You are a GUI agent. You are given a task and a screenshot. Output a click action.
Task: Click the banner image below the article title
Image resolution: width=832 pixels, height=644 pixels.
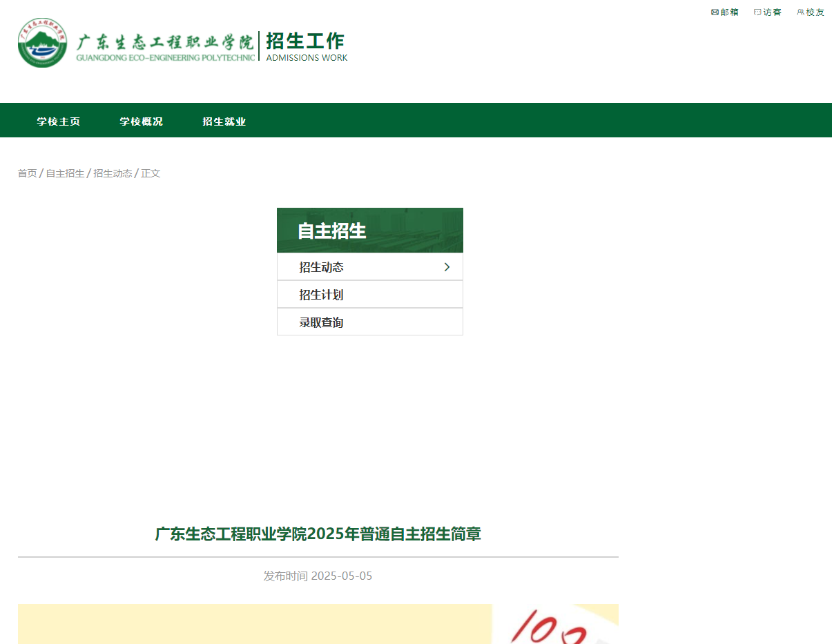click(319, 625)
